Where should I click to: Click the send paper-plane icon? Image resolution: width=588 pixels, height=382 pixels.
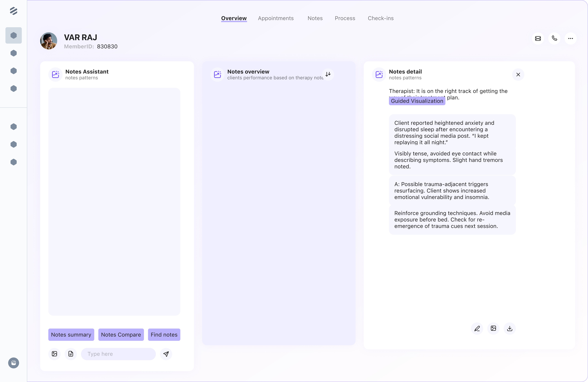[x=166, y=354]
